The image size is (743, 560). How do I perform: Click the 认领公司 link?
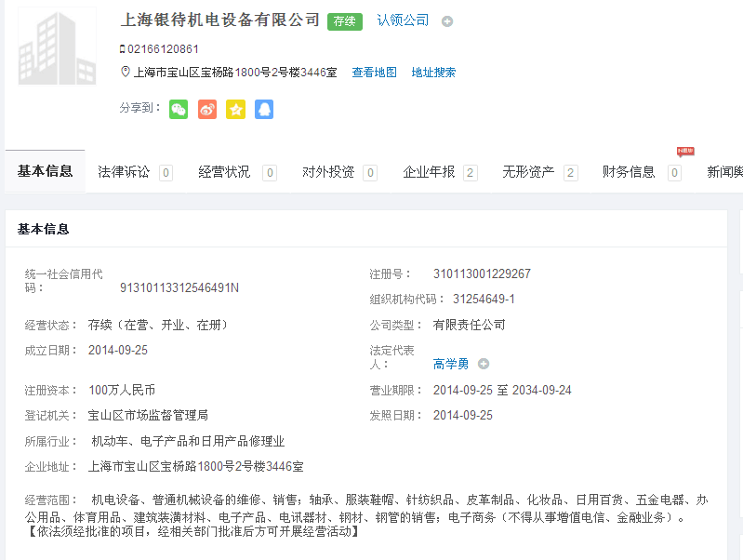[x=403, y=20]
